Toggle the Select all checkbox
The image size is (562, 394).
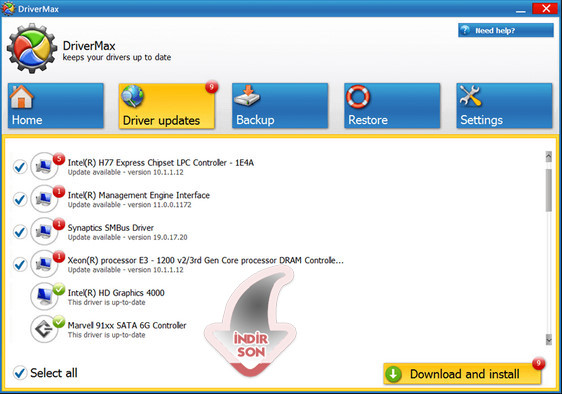click(x=20, y=373)
